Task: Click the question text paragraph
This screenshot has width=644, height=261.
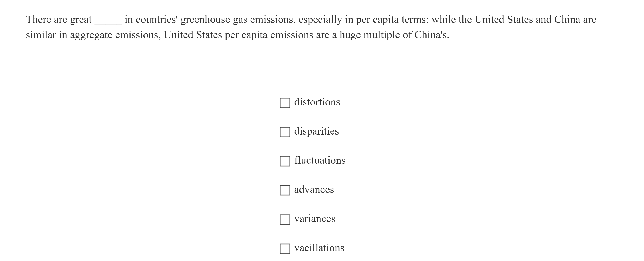Action: coord(250,26)
